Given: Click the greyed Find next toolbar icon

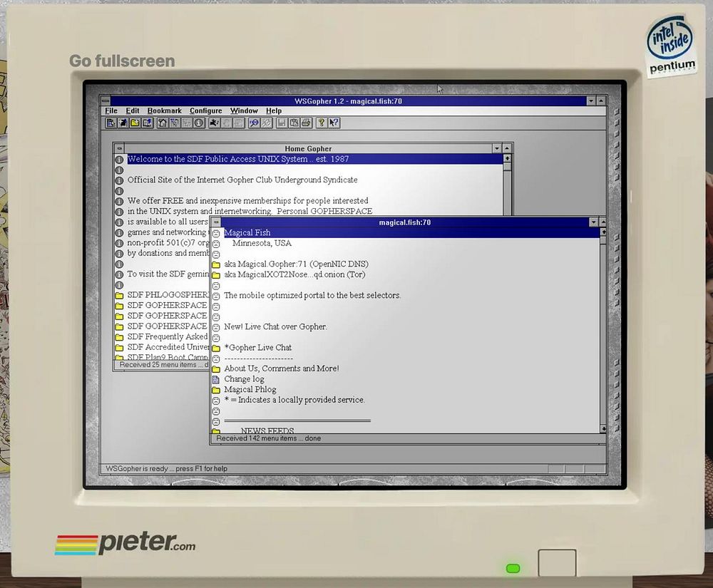Looking at the screenshot, I should pyautogui.click(x=267, y=123).
